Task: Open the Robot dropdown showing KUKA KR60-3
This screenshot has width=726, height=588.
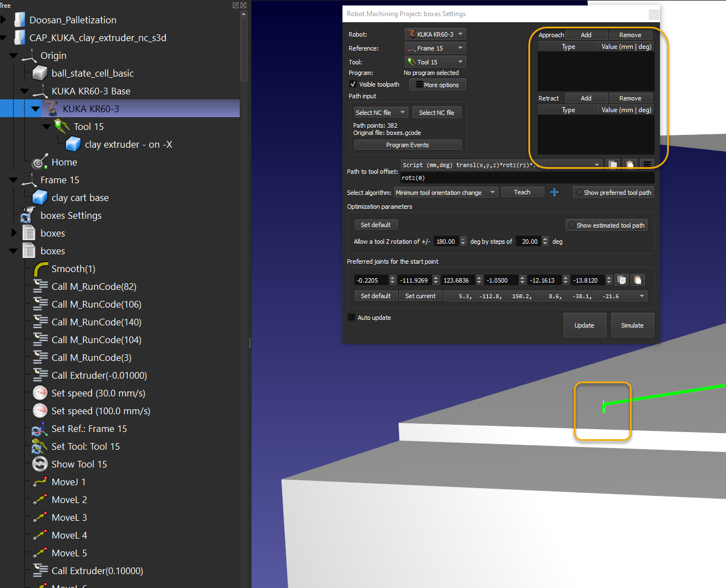Action: (x=435, y=34)
